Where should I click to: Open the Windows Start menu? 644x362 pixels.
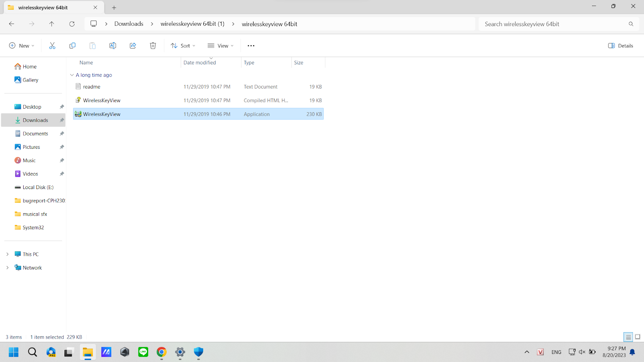click(x=14, y=352)
